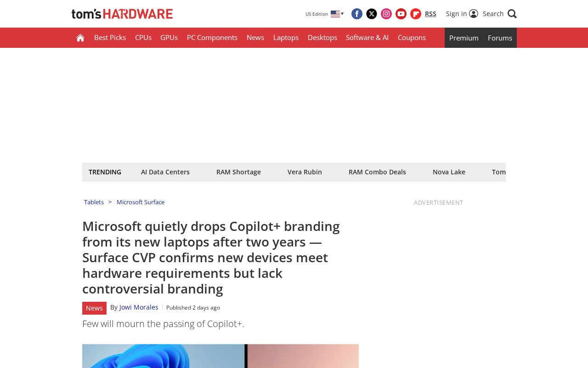Open the PC Components menu

pyautogui.click(x=212, y=38)
